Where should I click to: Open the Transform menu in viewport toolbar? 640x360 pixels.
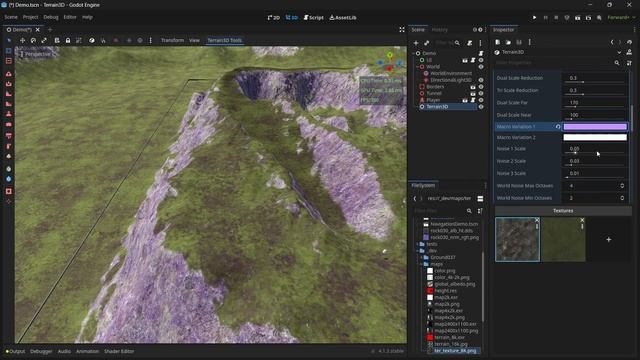tap(172, 40)
